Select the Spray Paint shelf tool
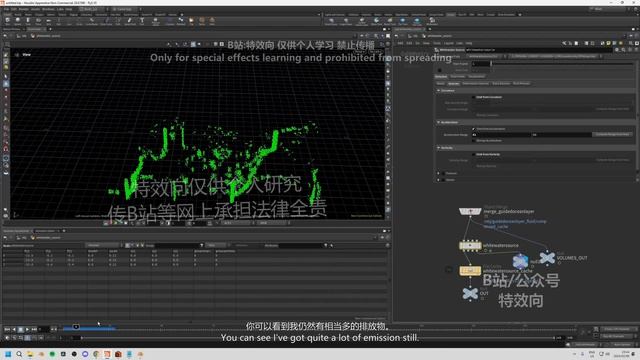 point(130,21)
